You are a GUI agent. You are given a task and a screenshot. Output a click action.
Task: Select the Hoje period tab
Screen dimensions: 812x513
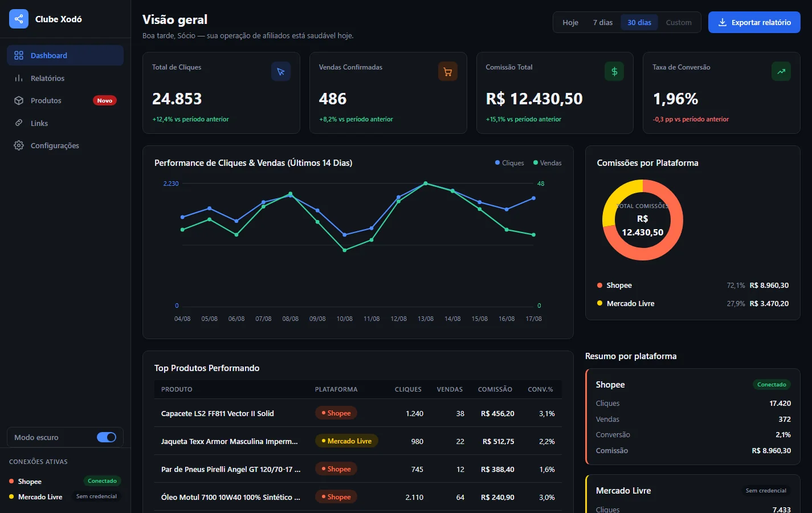coord(570,22)
